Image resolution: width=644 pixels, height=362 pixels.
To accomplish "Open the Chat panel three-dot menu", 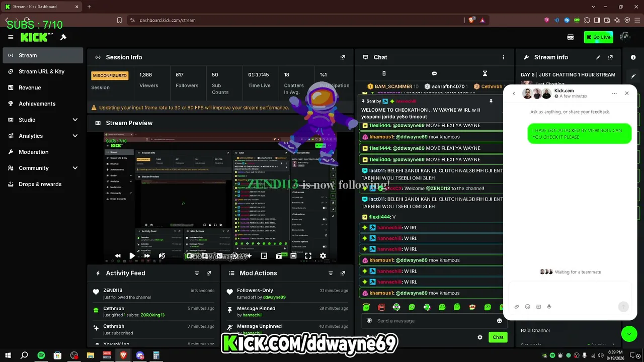I will [x=503, y=57].
